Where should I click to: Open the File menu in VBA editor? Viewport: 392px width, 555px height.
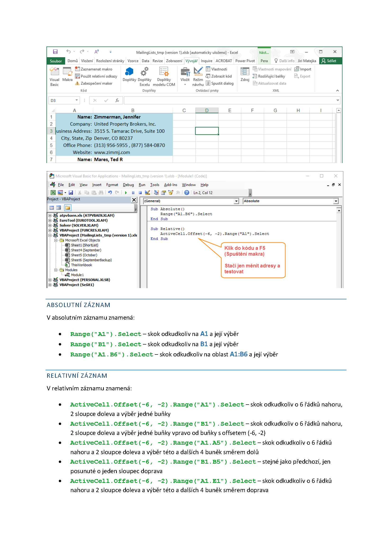[61, 185]
